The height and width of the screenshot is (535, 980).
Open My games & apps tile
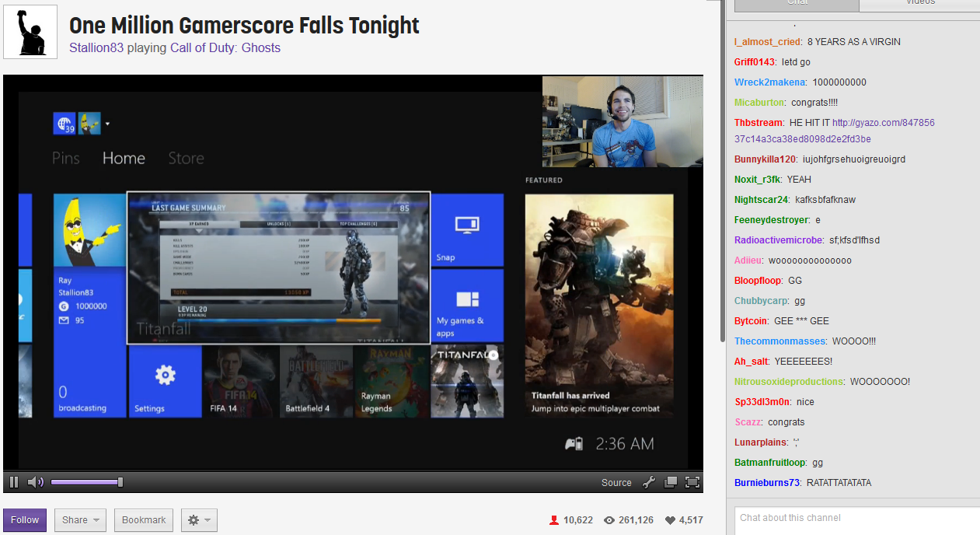tap(467, 306)
